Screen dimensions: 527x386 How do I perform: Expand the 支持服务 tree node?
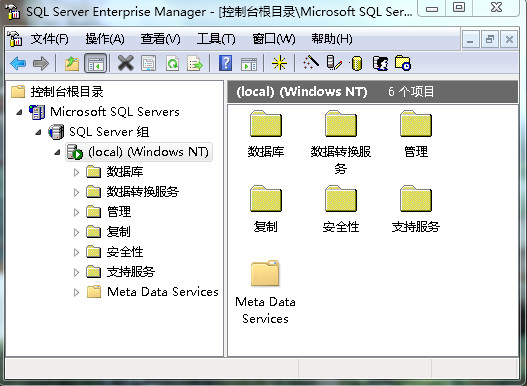[x=76, y=272]
